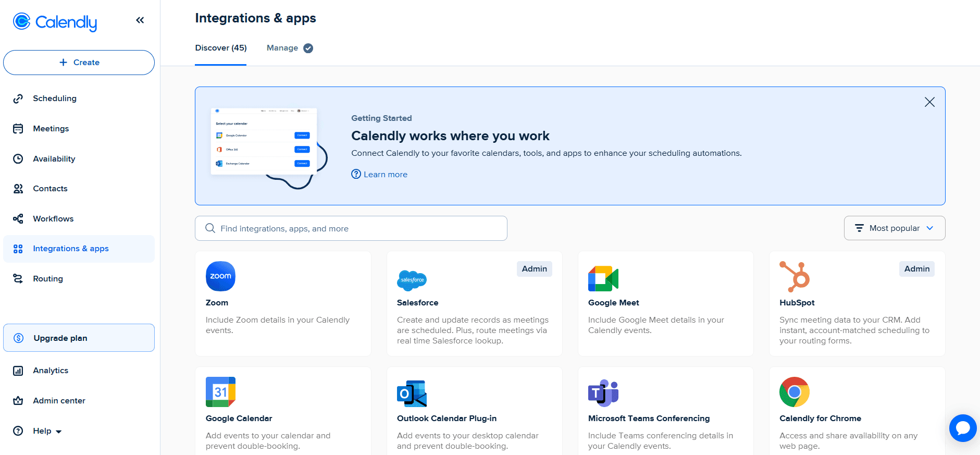Close the Getting Started banner
Image resolution: width=980 pixels, height=455 pixels.
pos(929,102)
